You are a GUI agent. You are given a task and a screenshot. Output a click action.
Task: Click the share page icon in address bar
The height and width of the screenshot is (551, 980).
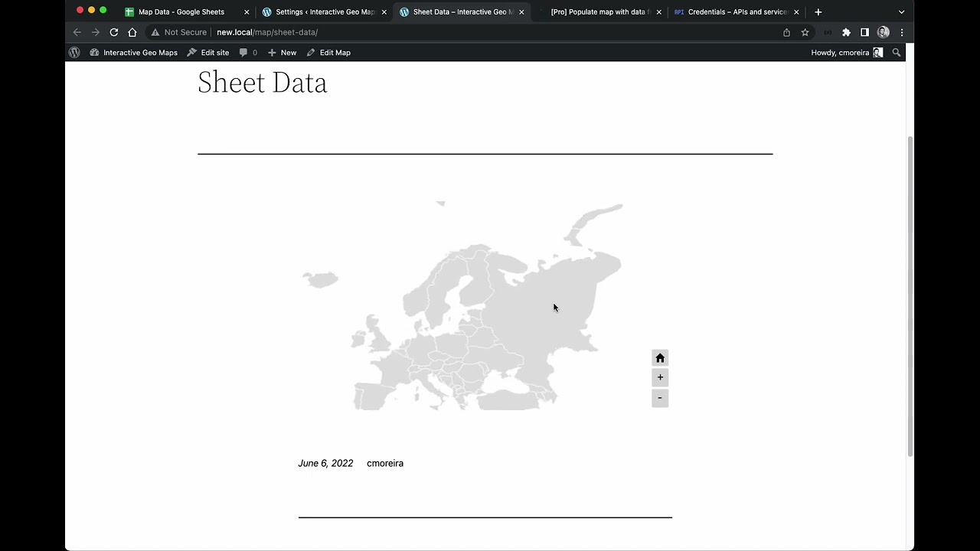coord(786,32)
